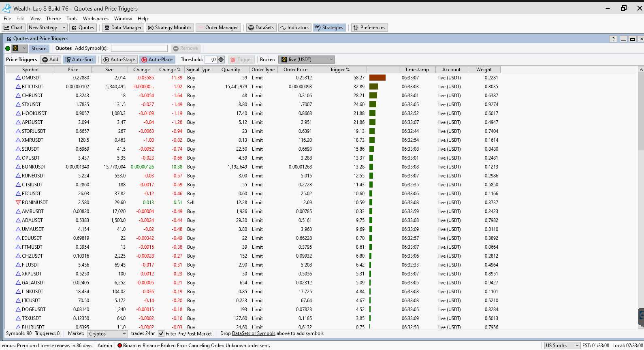Select the HOOKUSDT row symbol

[x=34, y=113]
